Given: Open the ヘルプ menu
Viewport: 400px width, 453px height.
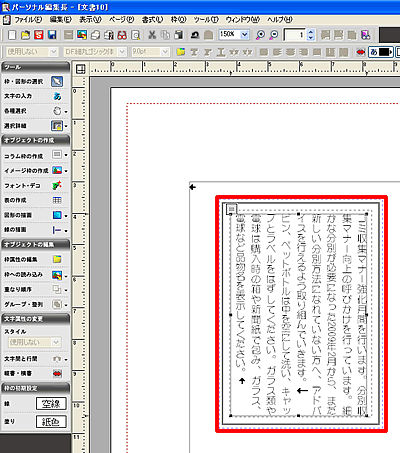Looking at the screenshot, I should 280,20.
